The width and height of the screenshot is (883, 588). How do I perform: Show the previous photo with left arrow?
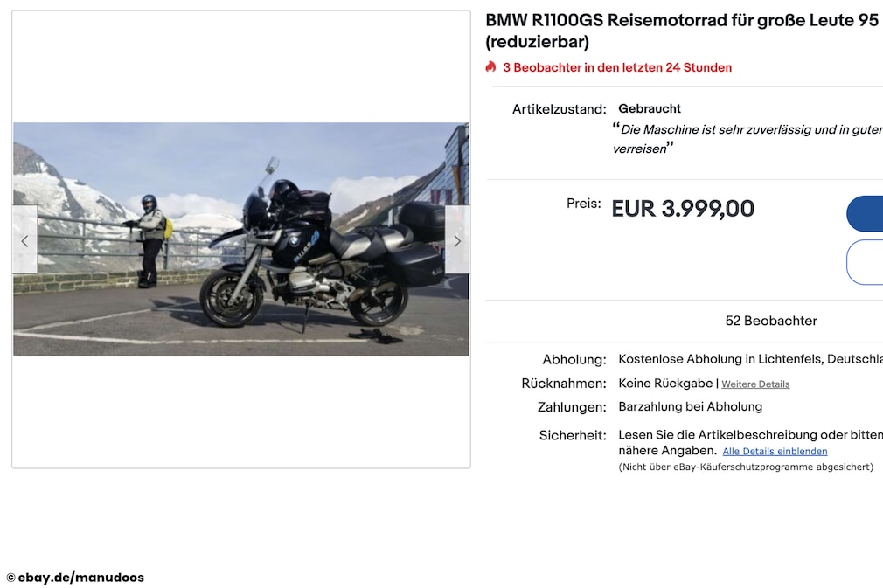coord(24,240)
